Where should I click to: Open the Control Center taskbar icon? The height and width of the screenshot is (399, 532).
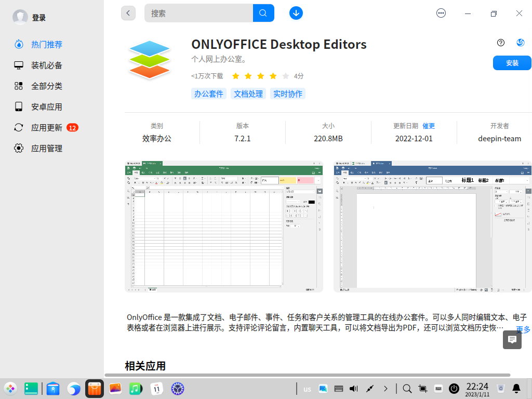pyautogui.click(x=178, y=389)
